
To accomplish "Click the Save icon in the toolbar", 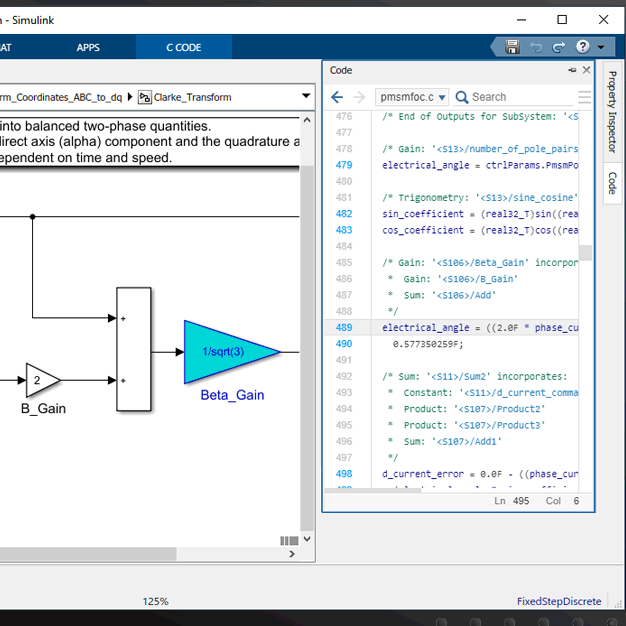I will click(x=512, y=47).
